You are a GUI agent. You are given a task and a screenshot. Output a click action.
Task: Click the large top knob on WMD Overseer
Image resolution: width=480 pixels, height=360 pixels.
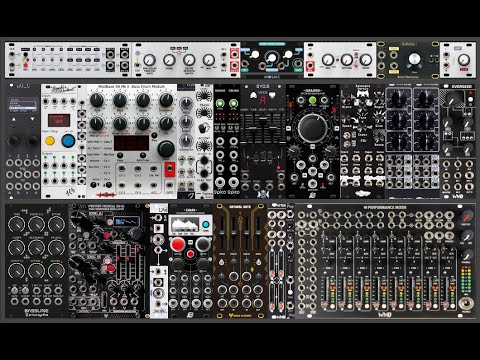click(454, 98)
